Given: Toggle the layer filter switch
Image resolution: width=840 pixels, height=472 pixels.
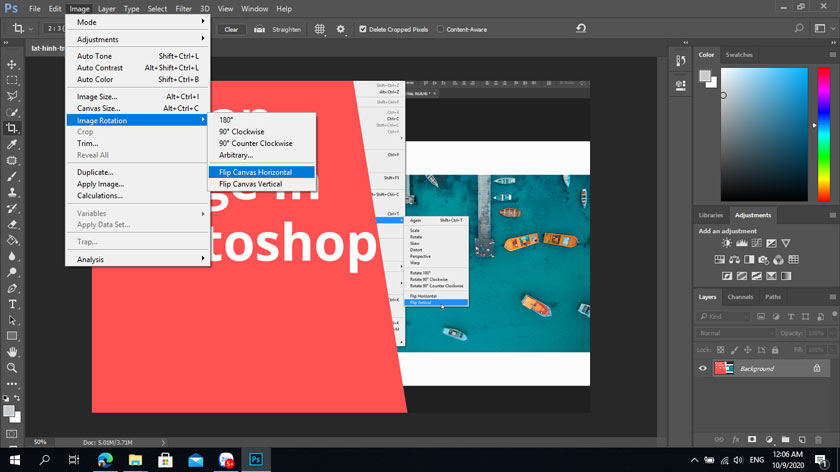Looking at the screenshot, I should (834, 315).
